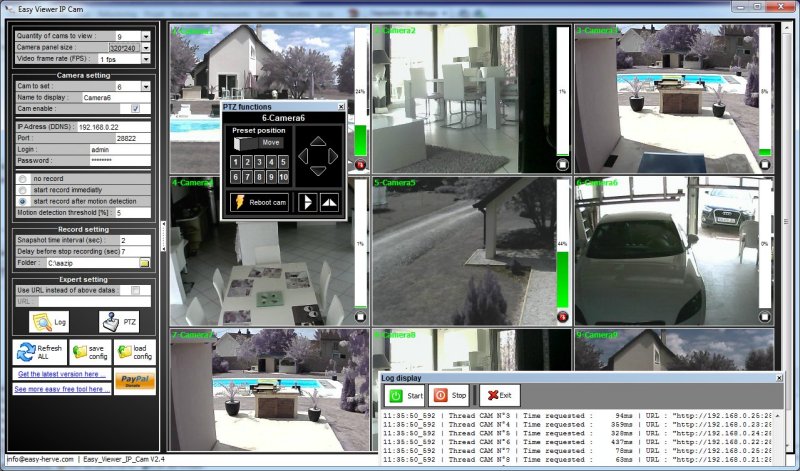
Task: Enable Use URL instead of above datas
Action: point(135,290)
